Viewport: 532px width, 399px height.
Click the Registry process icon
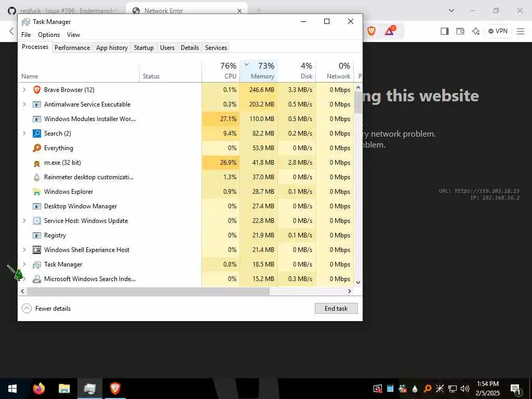[37, 235]
